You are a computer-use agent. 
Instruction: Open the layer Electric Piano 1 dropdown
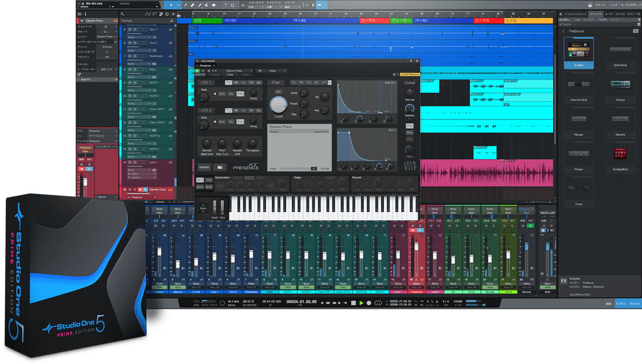point(107,37)
